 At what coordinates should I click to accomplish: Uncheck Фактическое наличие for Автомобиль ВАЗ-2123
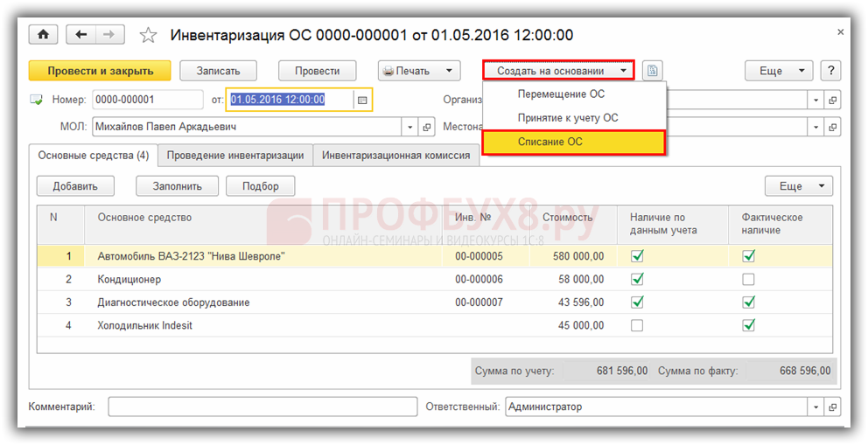pyautogui.click(x=748, y=256)
